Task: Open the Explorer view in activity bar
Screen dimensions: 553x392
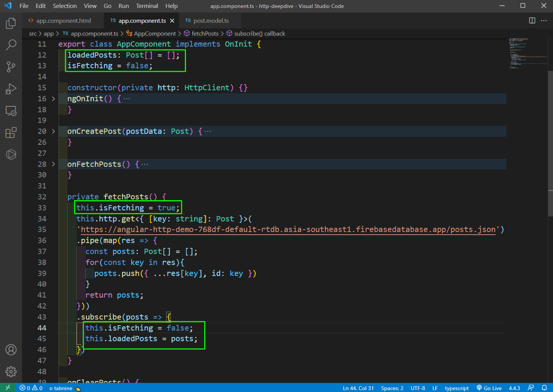Action: tap(11, 23)
